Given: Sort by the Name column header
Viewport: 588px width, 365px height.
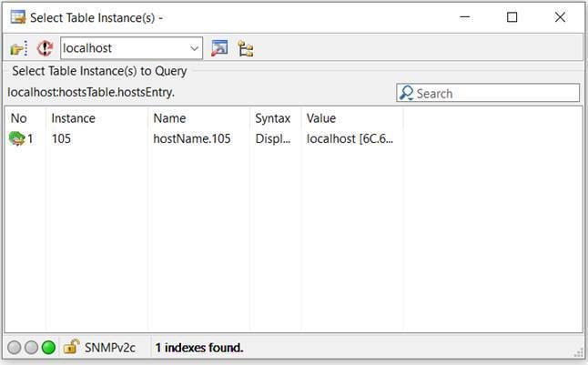Looking at the screenshot, I should (169, 118).
